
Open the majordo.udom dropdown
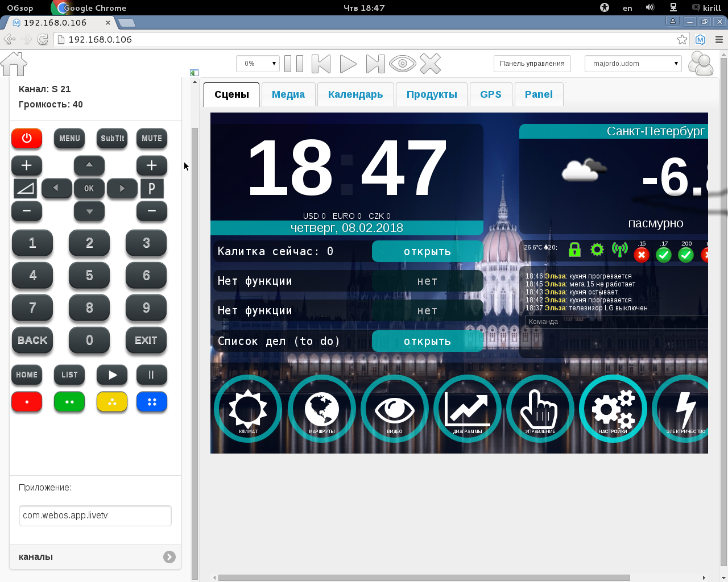(632, 64)
